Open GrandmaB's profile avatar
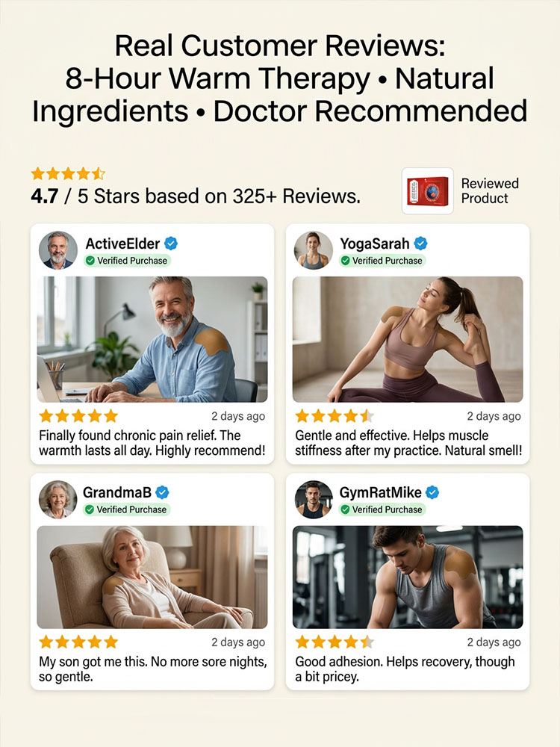The height and width of the screenshot is (747, 560). coord(58,499)
